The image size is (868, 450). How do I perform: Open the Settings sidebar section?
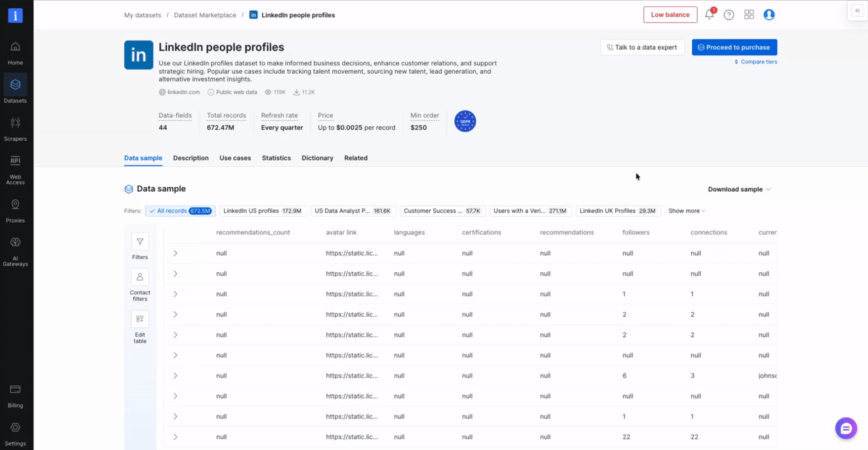tap(15, 434)
